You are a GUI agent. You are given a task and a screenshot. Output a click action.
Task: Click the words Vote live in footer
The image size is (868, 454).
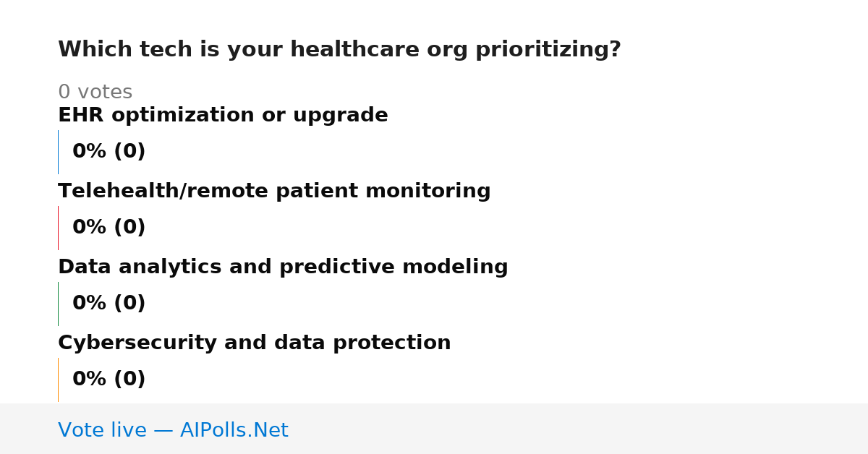click(102, 430)
